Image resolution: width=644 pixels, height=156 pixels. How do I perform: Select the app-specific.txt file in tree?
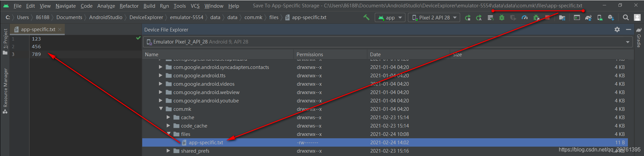click(385, 142)
